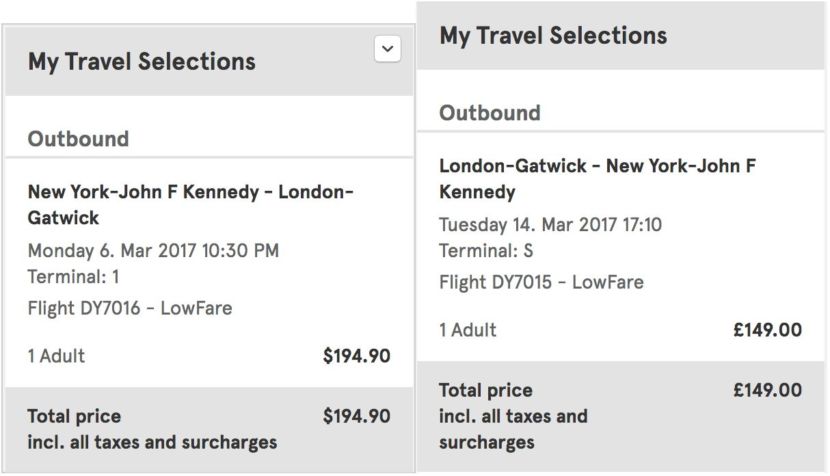830x476 pixels.
Task: Click the Terminal: 1 text
Action: (x=73, y=277)
